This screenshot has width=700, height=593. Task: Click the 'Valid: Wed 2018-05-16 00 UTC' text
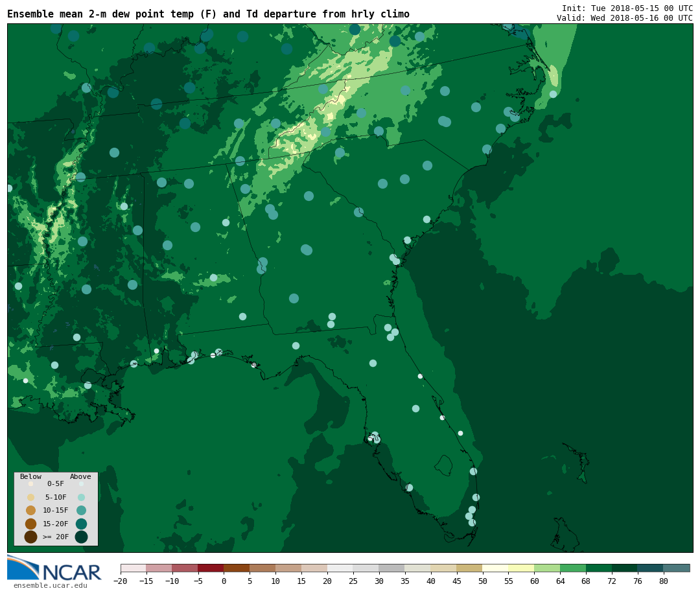tap(625, 18)
